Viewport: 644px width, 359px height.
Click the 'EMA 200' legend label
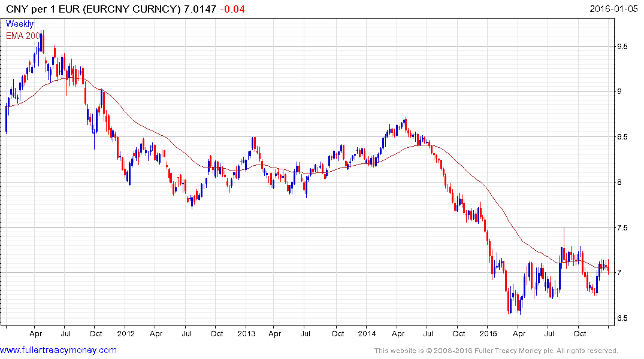click(x=23, y=36)
